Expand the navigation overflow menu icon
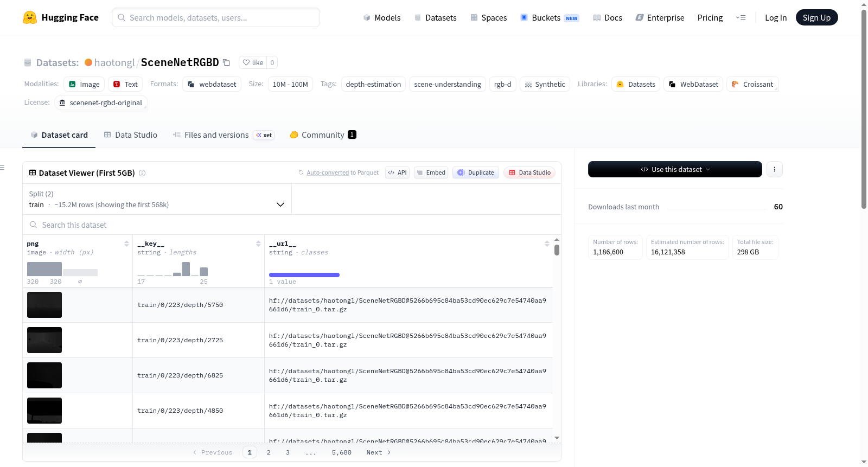Viewport: 868px width, 467px height. coord(741,17)
